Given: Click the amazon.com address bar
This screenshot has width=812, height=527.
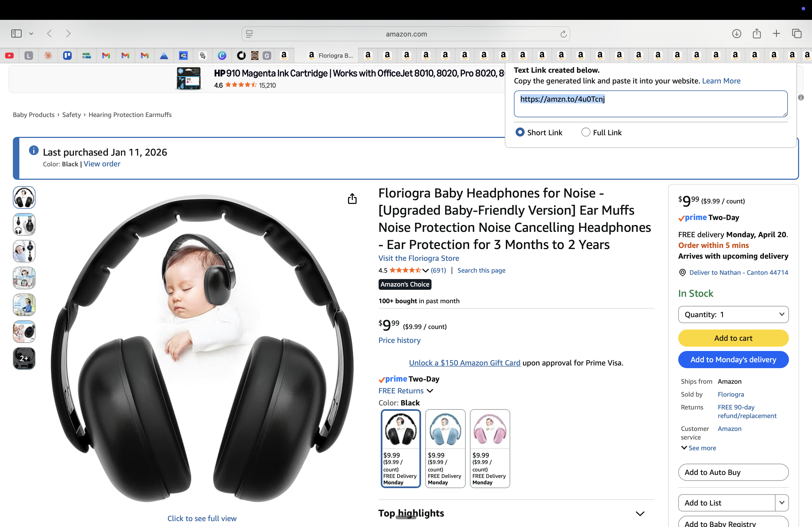Looking at the screenshot, I should 406,34.
